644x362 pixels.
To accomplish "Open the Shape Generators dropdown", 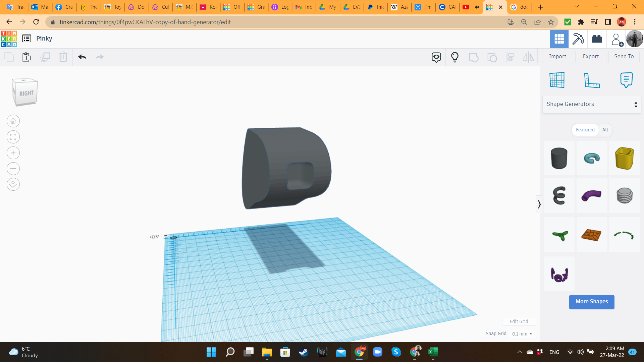I will pyautogui.click(x=592, y=104).
